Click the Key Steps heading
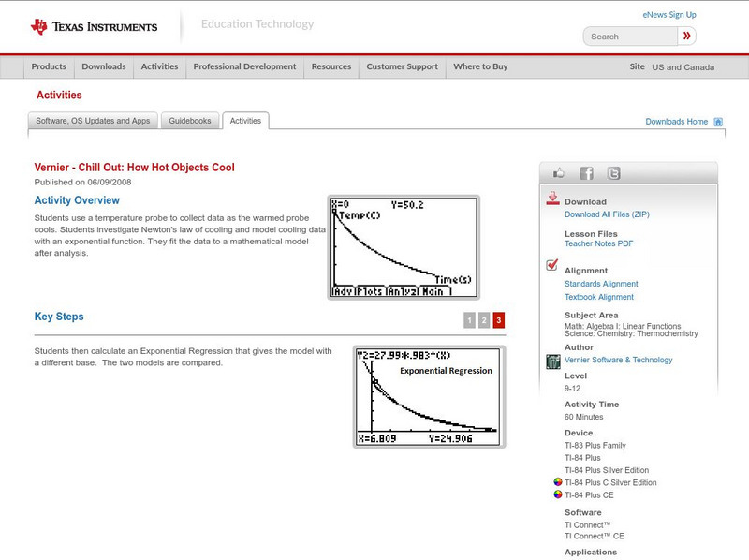The image size is (749, 560). click(59, 317)
